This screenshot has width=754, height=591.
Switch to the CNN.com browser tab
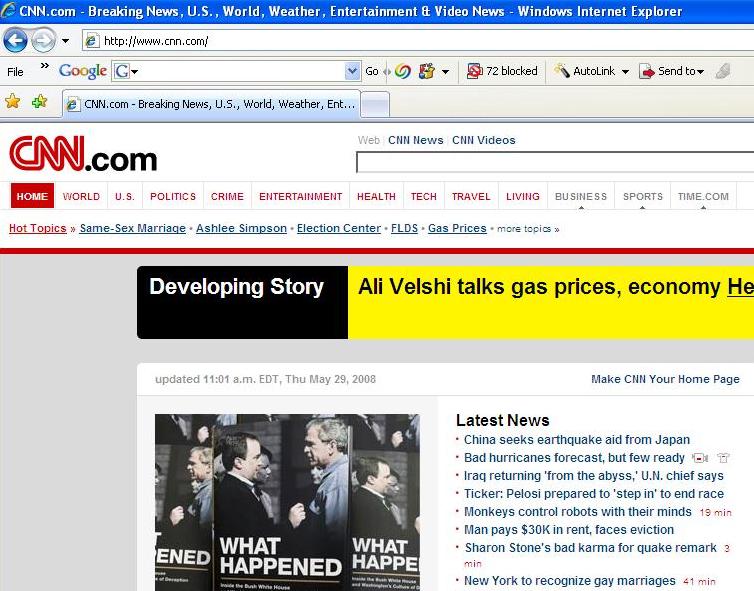[x=210, y=104]
